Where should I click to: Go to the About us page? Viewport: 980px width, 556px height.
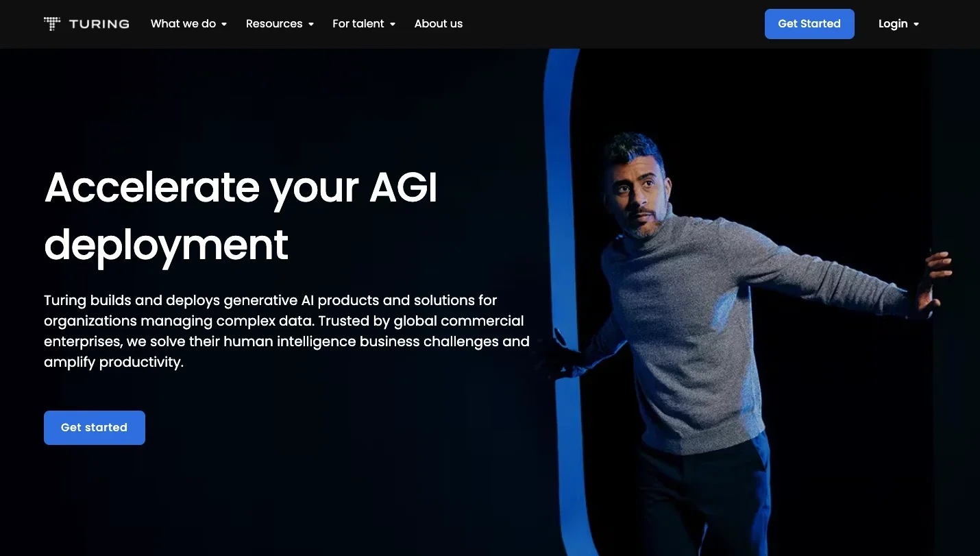coord(439,24)
